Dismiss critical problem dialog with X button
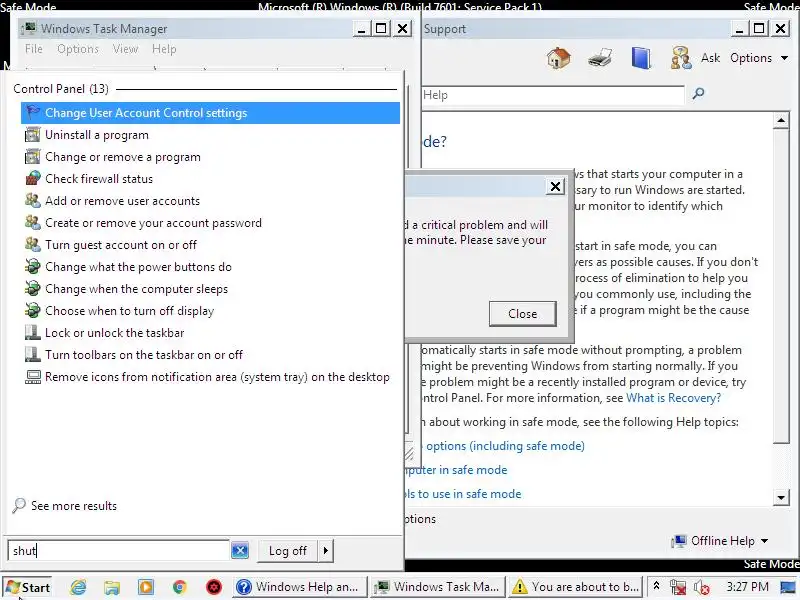800x600 pixels. point(555,186)
